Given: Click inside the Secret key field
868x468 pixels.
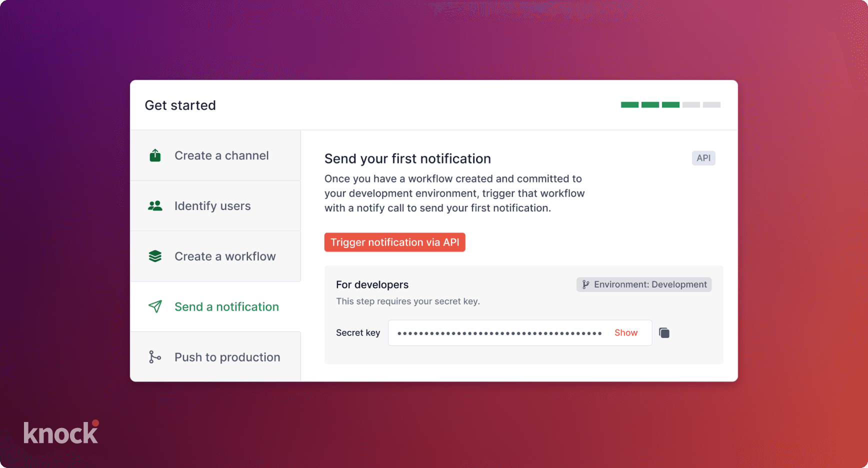Looking at the screenshot, I should [500, 333].
